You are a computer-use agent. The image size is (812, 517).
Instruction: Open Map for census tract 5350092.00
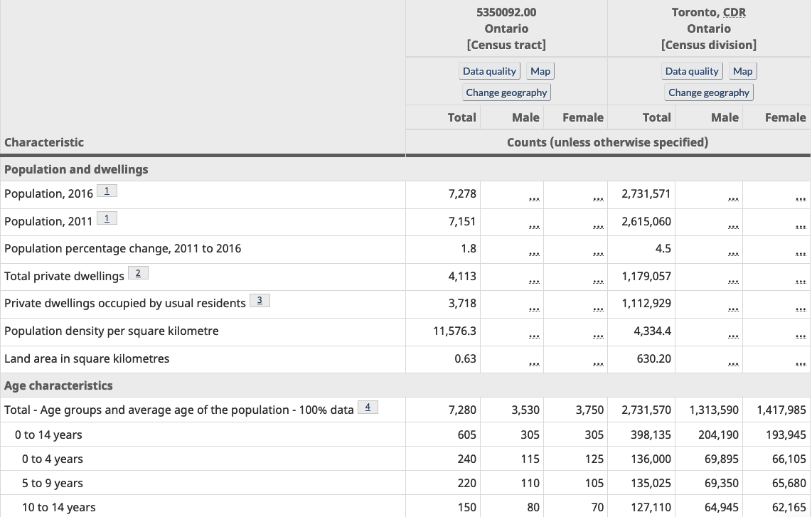pos(540,71)
